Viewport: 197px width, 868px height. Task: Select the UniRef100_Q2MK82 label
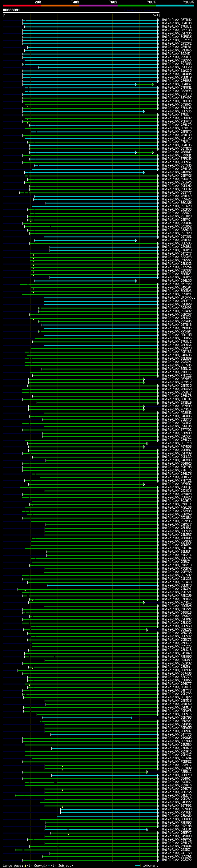[x=176, y=118]
